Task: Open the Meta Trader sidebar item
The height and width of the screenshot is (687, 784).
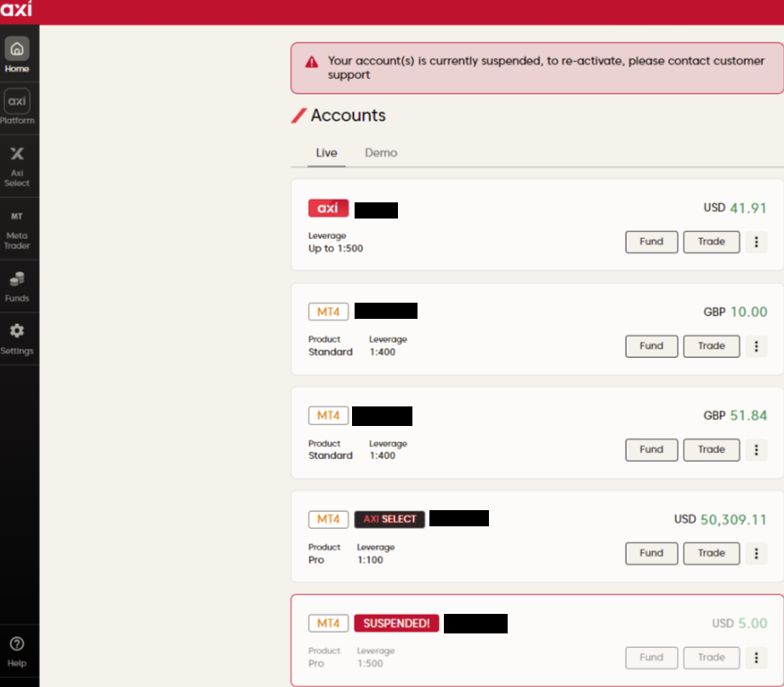Action: click(17, 230)
